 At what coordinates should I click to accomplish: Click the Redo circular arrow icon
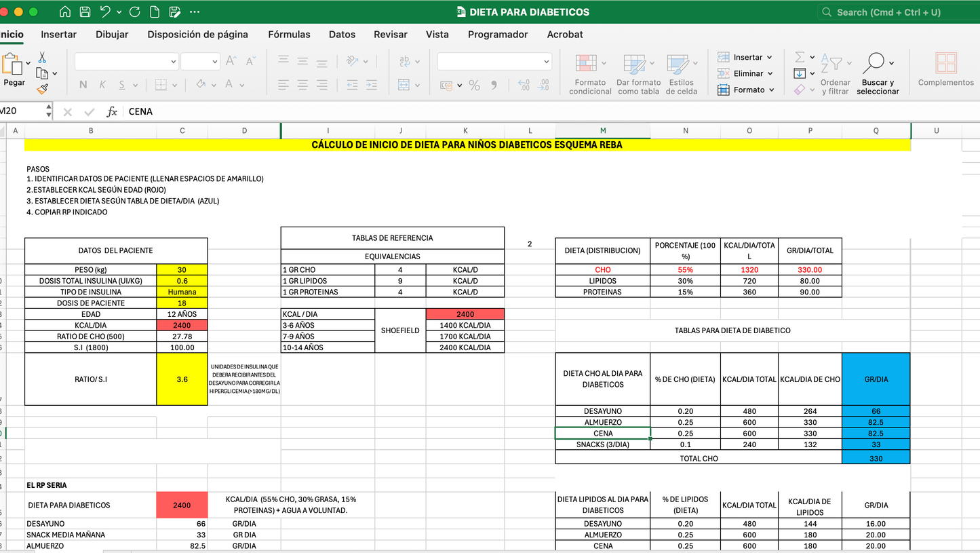tap(134, 12)
